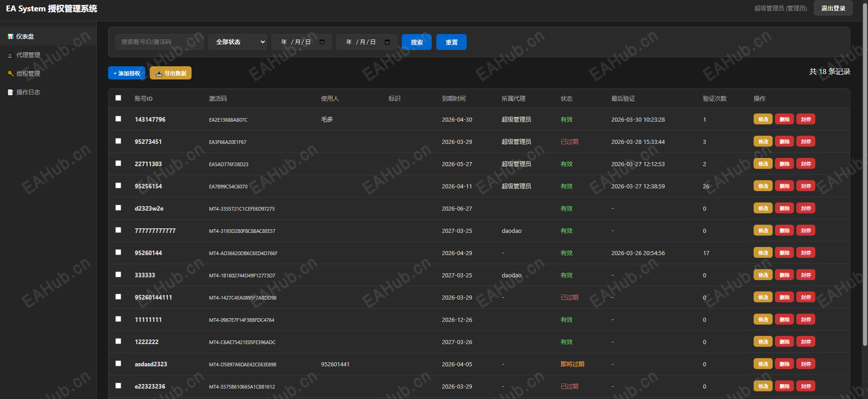Click 修改 for account 143147796
This screenshot has width=868, height=399.
(763, 119)
